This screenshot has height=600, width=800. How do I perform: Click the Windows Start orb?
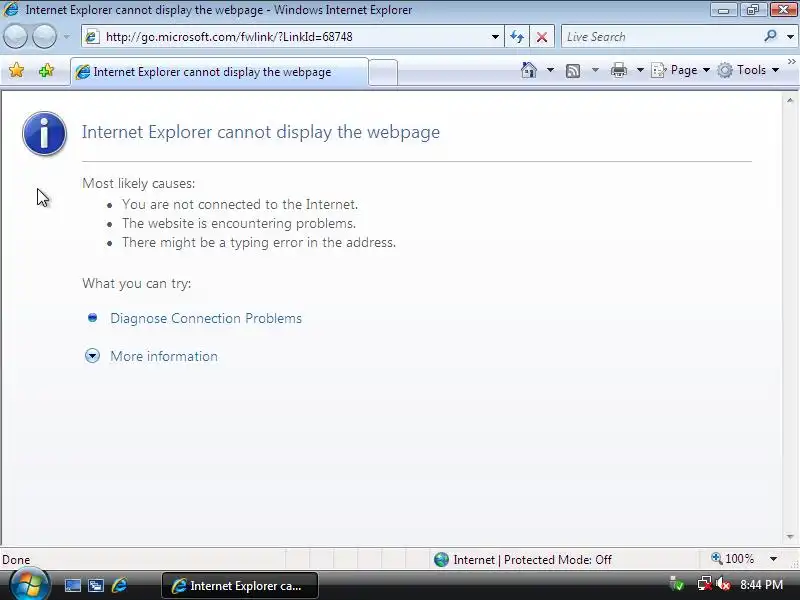29,585
